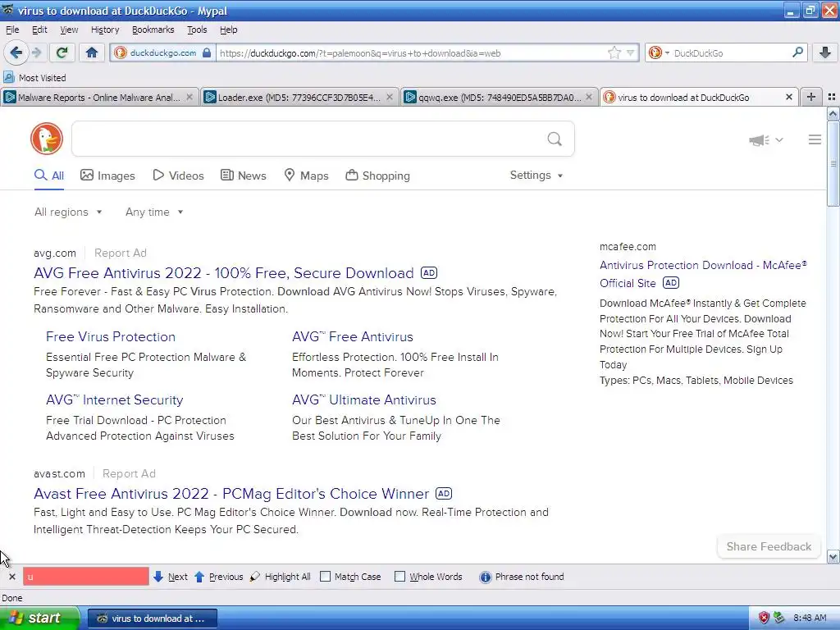Open AVG Ultimate Antivirus sublink
This screenshot has width=840, height=630.
tap(364, 400)
